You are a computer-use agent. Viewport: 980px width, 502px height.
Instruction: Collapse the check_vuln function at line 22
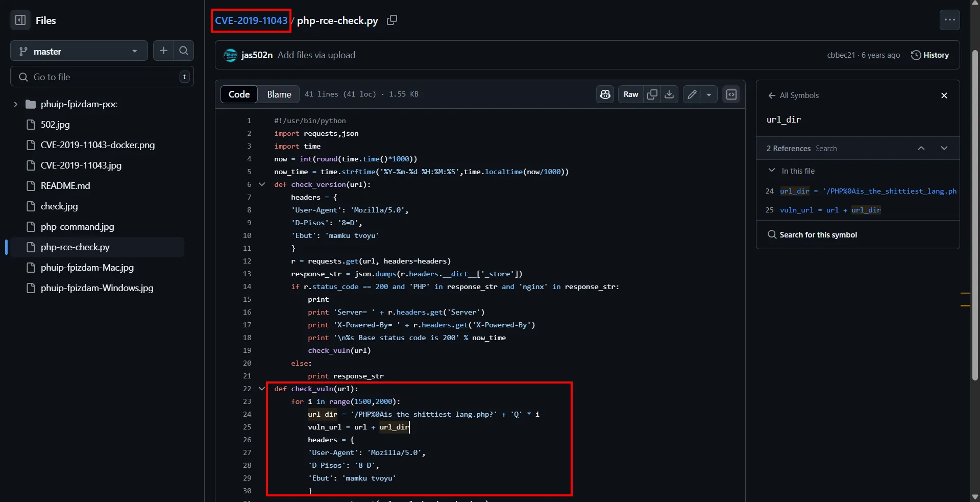coord(262,389)
